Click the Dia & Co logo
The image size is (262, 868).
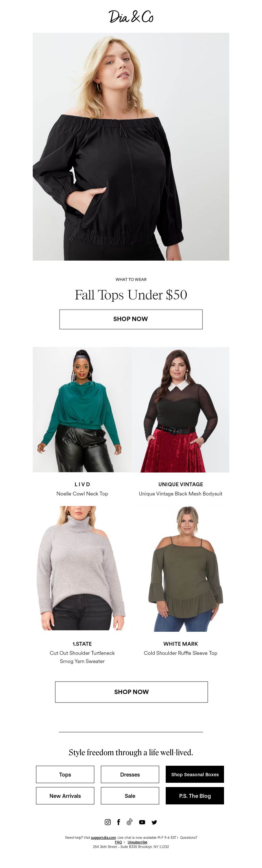tap(131, 16)
